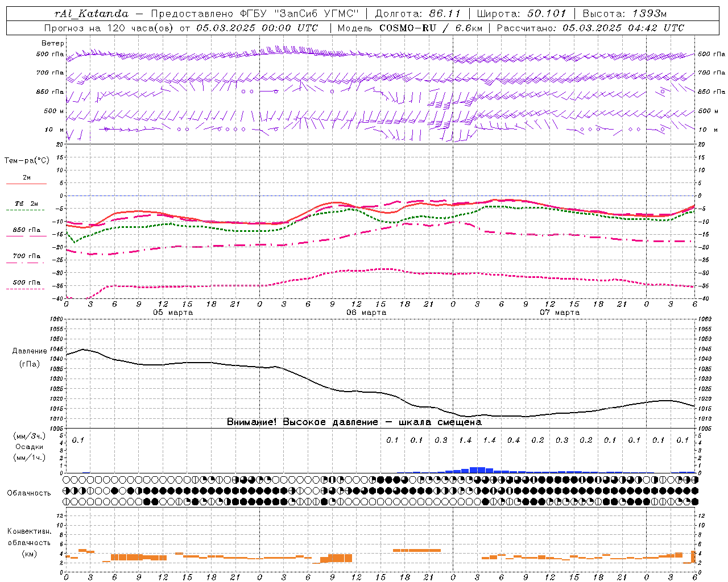The image size is (728, 582).
Task: Click the Конвективн. convective cloud label
Action: coord(29,531)
